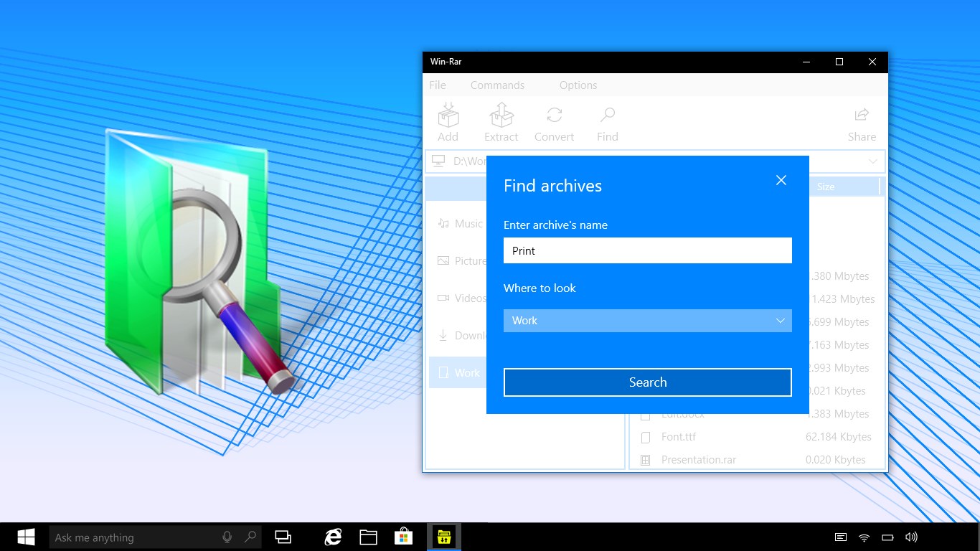Screen dimensions: 980x551
Task: Open File Explorer from the taskbar
Action: (369, 537)
